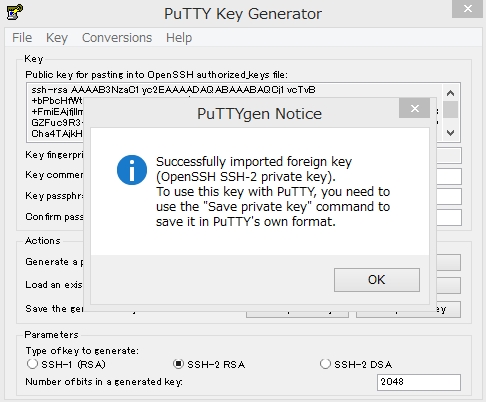Click the Key comment field edge
Viewport: 486px width, 402px height.
pos(449,176)
